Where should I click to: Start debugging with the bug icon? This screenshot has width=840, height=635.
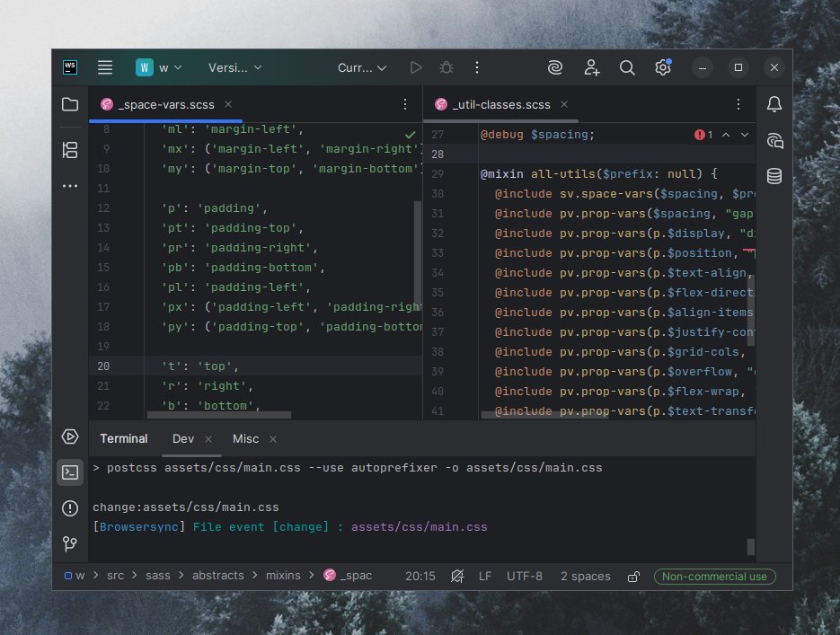click(447, 67)
